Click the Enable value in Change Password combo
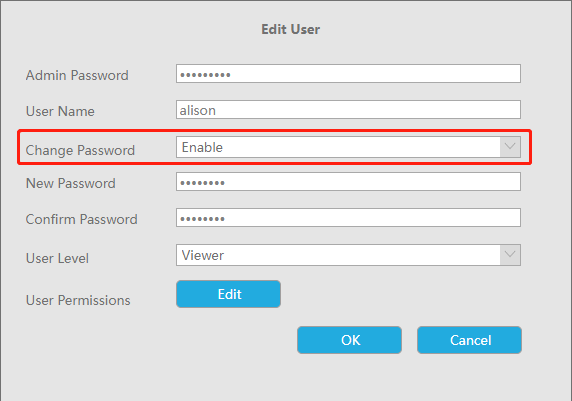 (202, 147)
